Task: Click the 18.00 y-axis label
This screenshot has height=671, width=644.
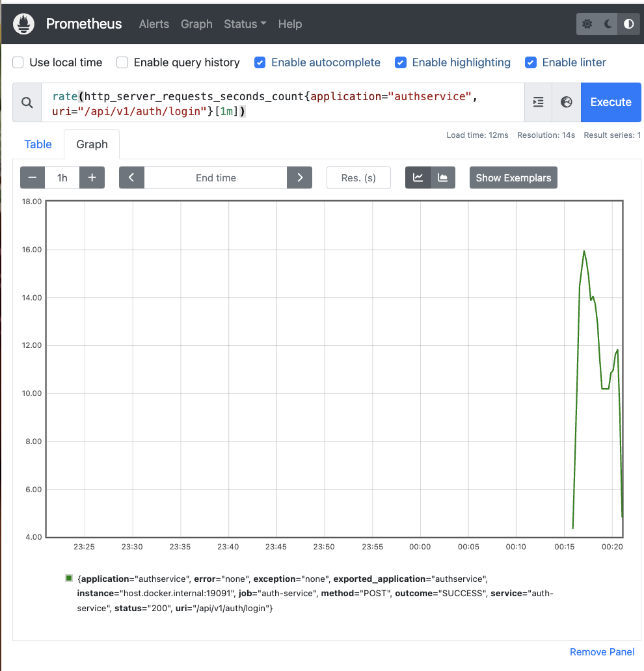Action: 32,202
